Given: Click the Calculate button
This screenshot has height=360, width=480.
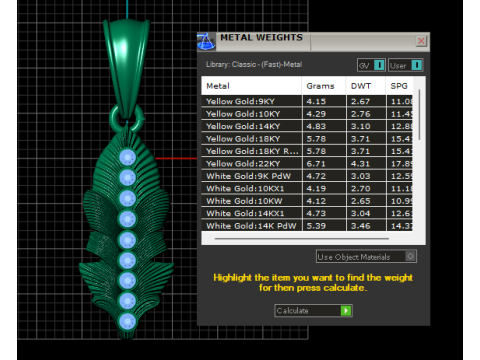Looking at the screenshot, I should coord(313,311).
